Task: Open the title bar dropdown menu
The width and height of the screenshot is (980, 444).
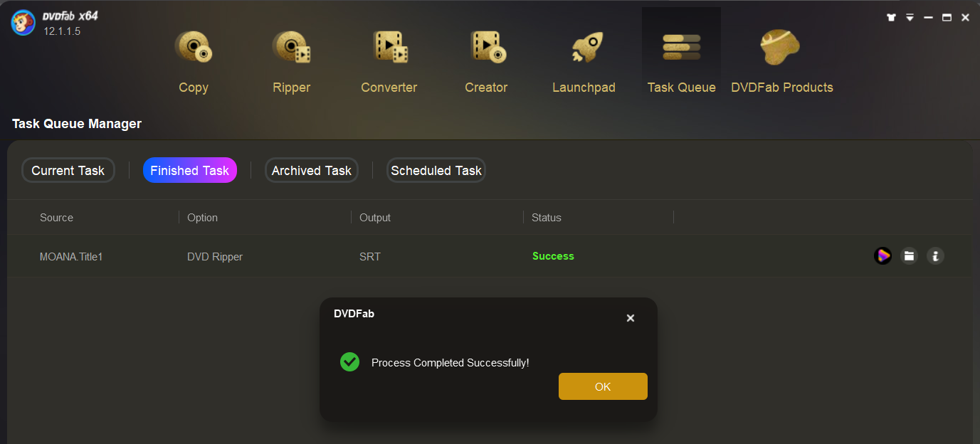Action: pos(910,18)
